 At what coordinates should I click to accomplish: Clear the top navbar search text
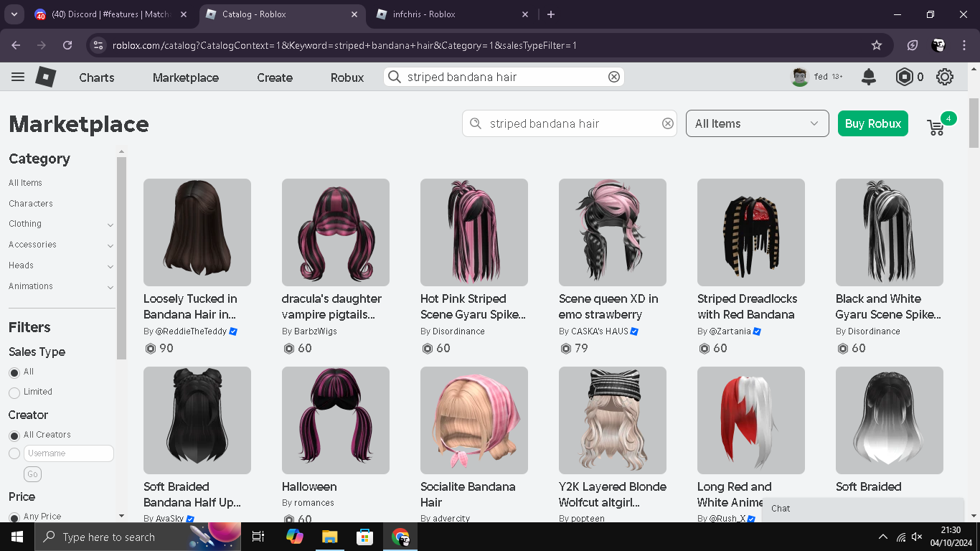coord(614,77)
